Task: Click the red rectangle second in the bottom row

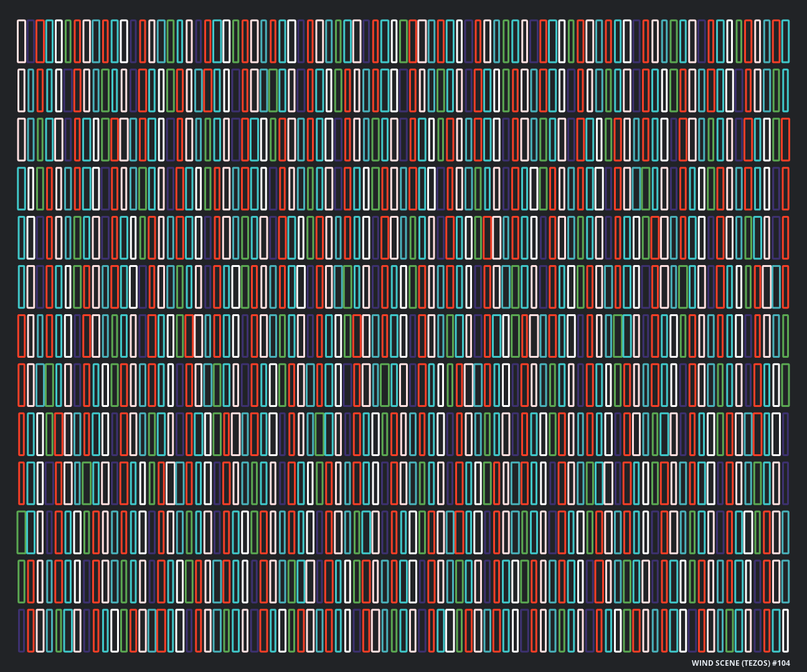Action: [31, 630]
